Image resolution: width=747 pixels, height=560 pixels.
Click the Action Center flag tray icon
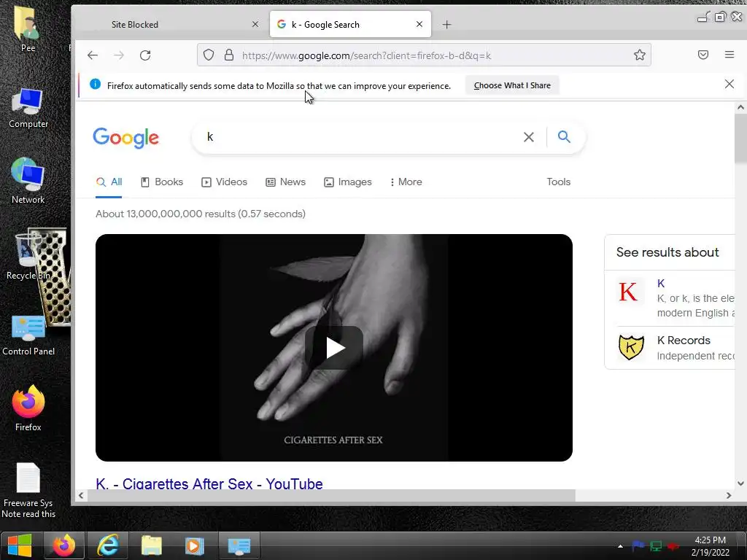[x=638, y=546]
